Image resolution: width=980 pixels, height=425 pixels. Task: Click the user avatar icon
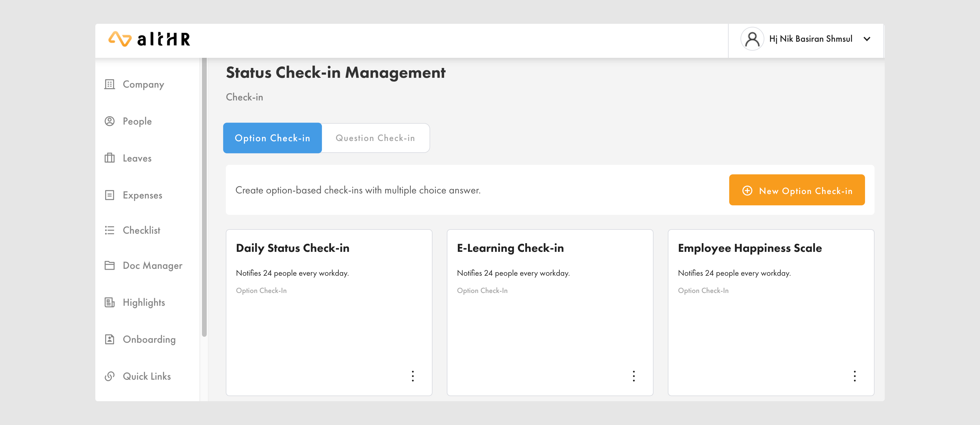(752, 39)
